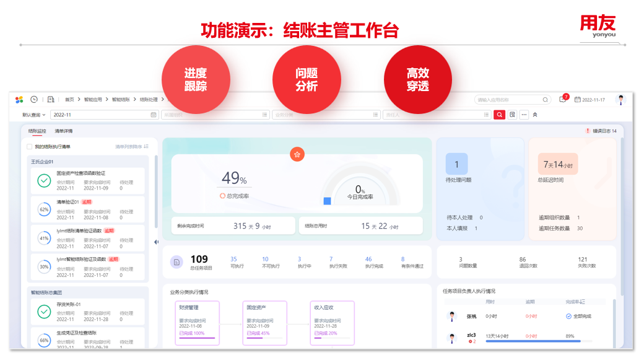The width and height of the screenshot is (644, 360).
Task: Click the clock history icon in the top bar
Action: tap(33, 100)
